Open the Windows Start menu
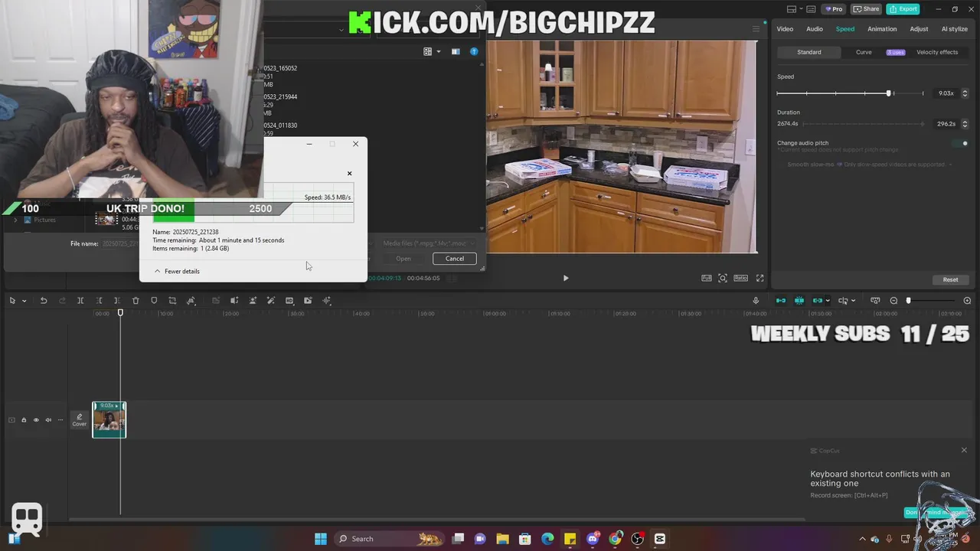This screenshot has width=980, height=551. point(321,539)
